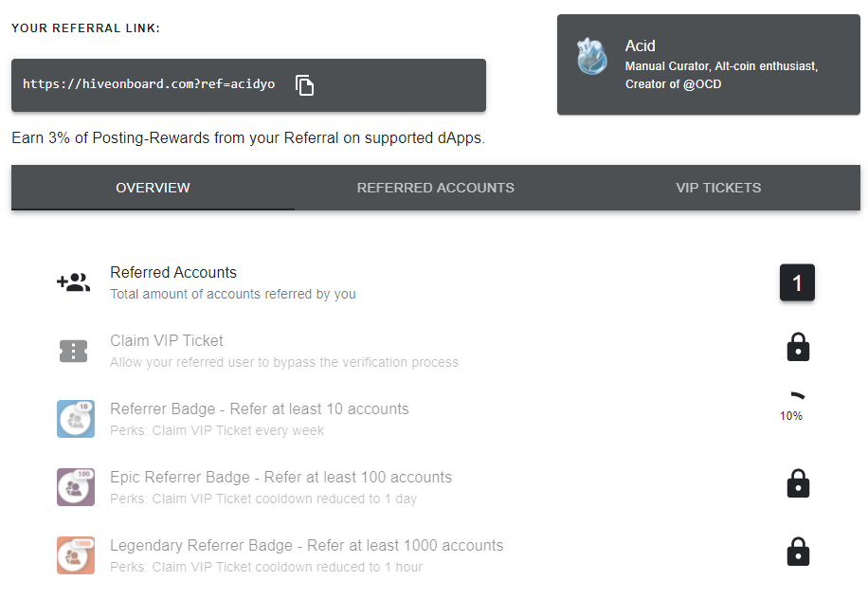Click the Legendary Referrer Badge icon

[75, 555]
